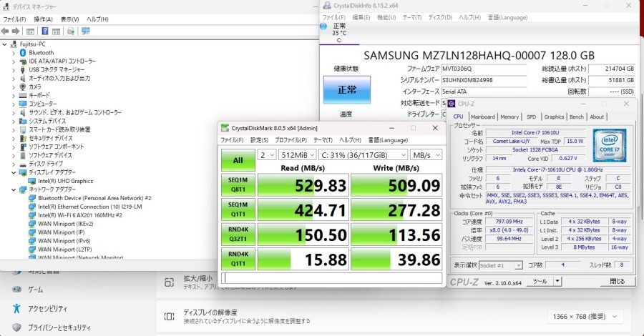
Task: Open 機能(U) menu in CrystalDiskInfo
Action: tap(386, 17)
